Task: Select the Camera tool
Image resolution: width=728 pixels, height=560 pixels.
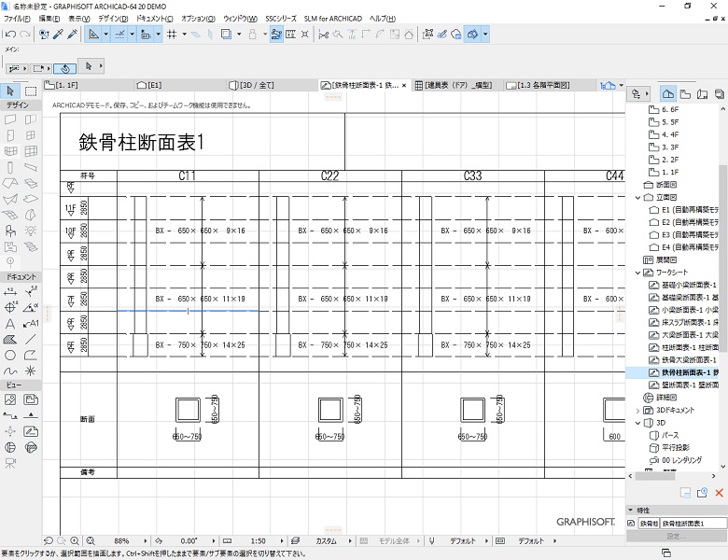Action: 10,463
